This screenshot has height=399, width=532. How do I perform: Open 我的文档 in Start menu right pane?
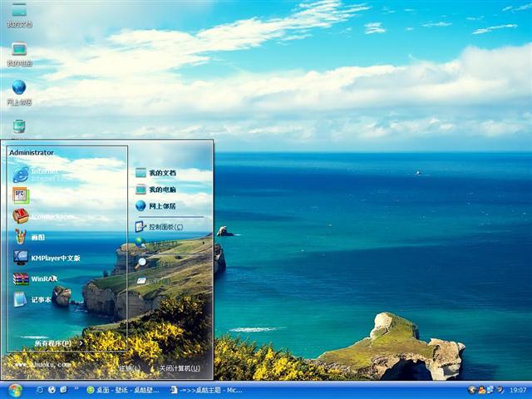(155, 173)
